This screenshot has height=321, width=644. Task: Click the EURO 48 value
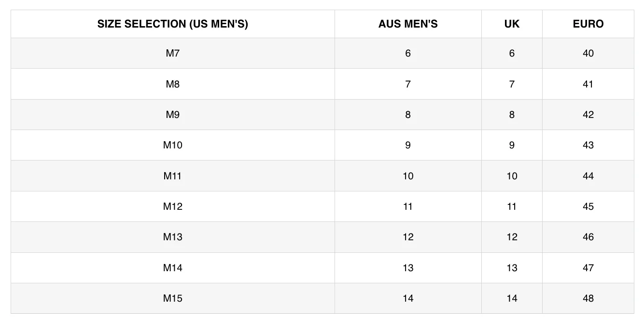coord(588,298)
